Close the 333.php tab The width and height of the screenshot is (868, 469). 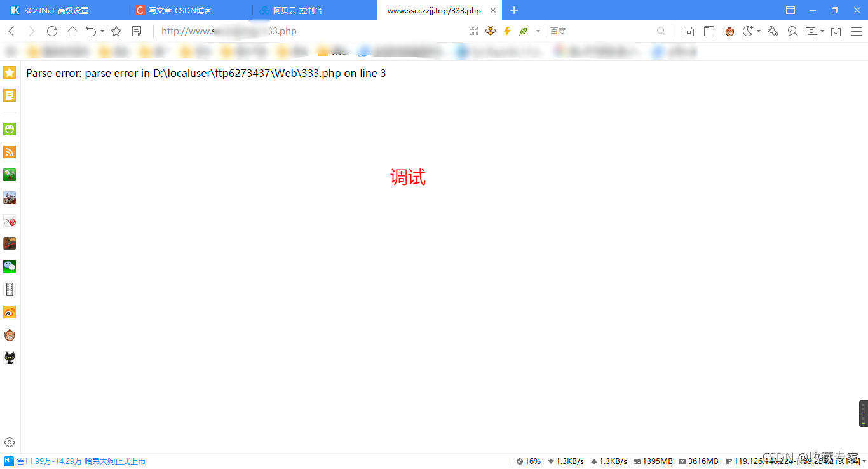coord(493,10)
